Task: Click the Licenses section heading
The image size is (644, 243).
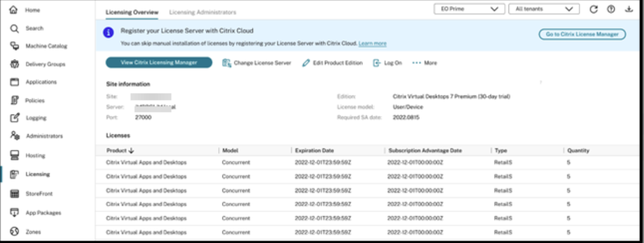Action: point(118,136)
